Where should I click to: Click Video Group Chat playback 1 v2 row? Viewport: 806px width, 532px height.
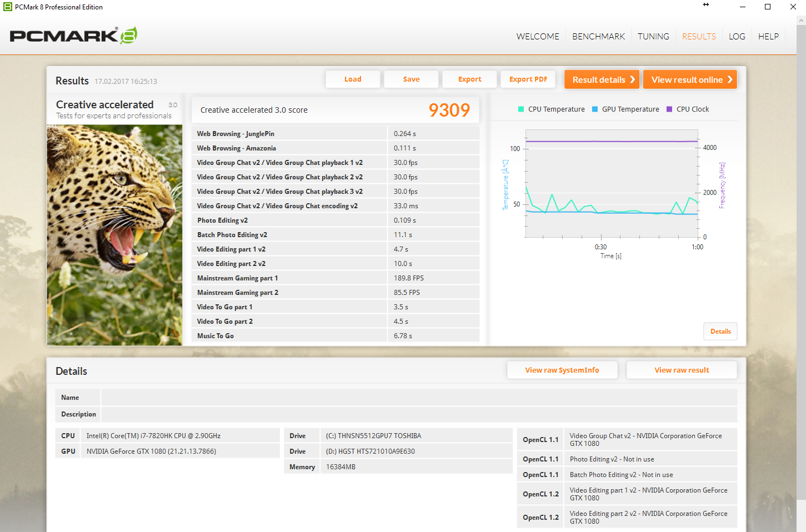pyautogui.click(x=336, y=163)
